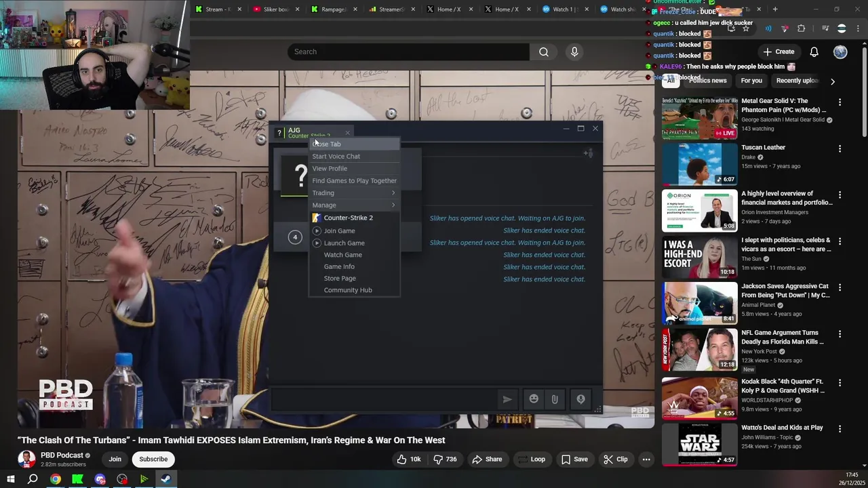
Task: Close the AJG chat tab with X
Action: click(347, 133)
